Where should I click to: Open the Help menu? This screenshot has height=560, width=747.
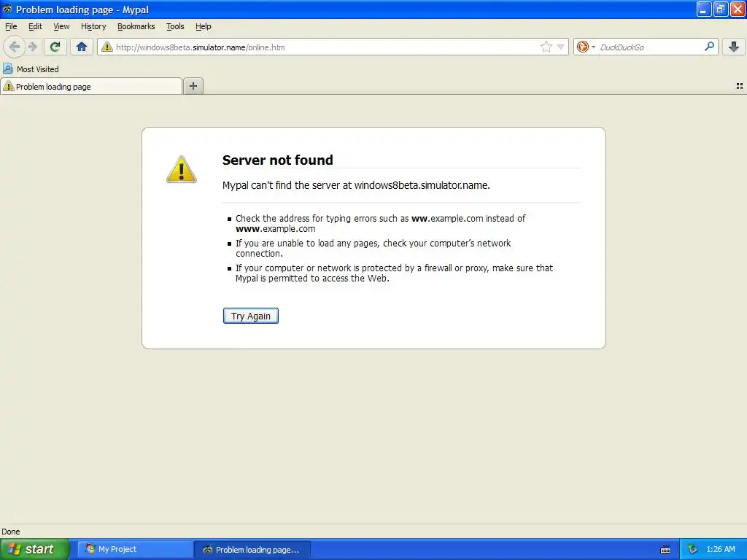pos(204,26)
